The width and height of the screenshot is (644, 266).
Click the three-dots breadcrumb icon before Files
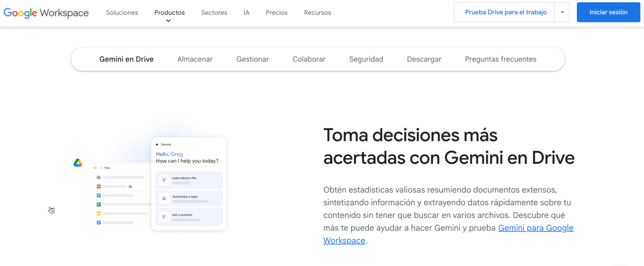click(95, 167)
